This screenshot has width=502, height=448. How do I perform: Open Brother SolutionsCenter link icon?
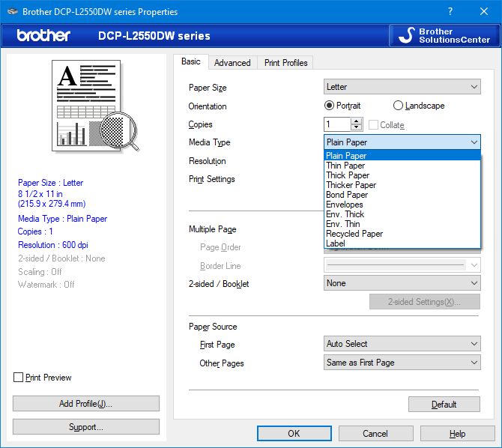pos(445,35)
